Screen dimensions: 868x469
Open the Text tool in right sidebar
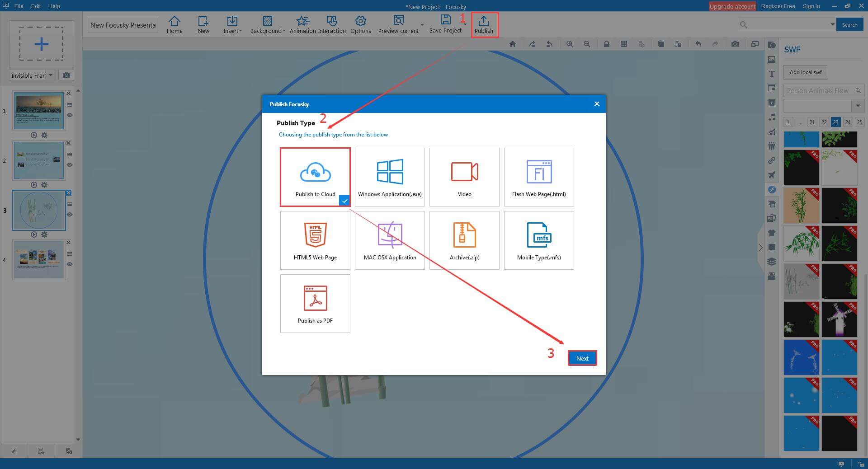point(772,74)
